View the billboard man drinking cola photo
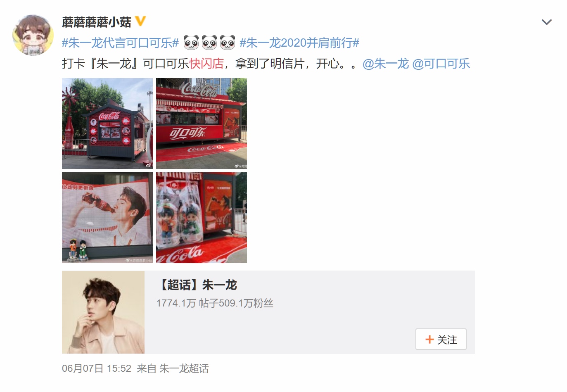 [107, 218]
